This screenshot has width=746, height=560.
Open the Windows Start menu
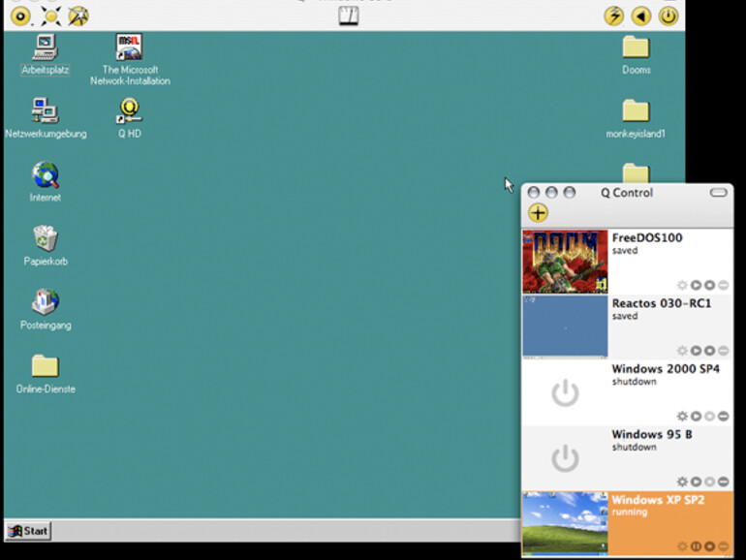pos(28,530)
